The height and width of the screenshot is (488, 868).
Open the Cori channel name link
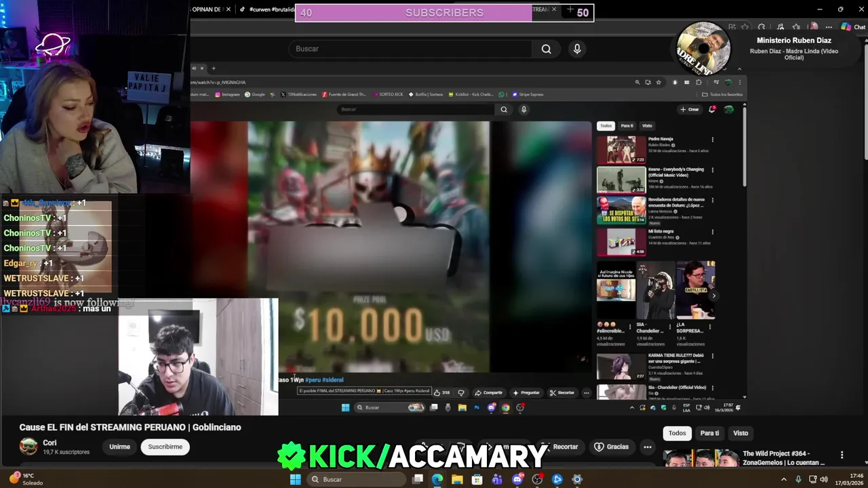pyautogui.click(x=50, y=443)
